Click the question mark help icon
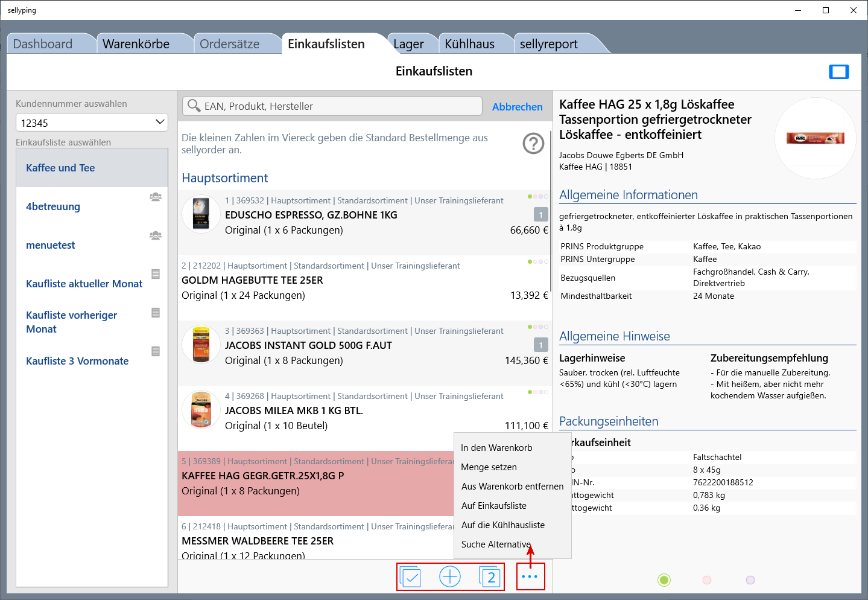The width and height of the screenshot is (868, 600). 533,144
